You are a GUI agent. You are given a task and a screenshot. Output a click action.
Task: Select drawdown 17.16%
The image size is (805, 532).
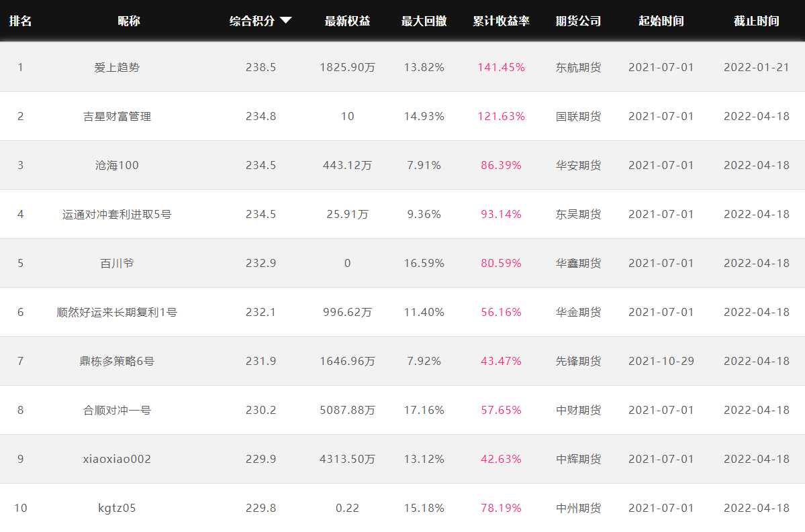[424, 411]
